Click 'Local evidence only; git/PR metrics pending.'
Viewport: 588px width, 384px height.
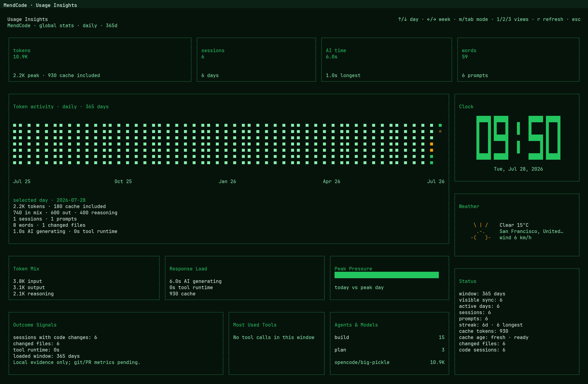(77, 362)
